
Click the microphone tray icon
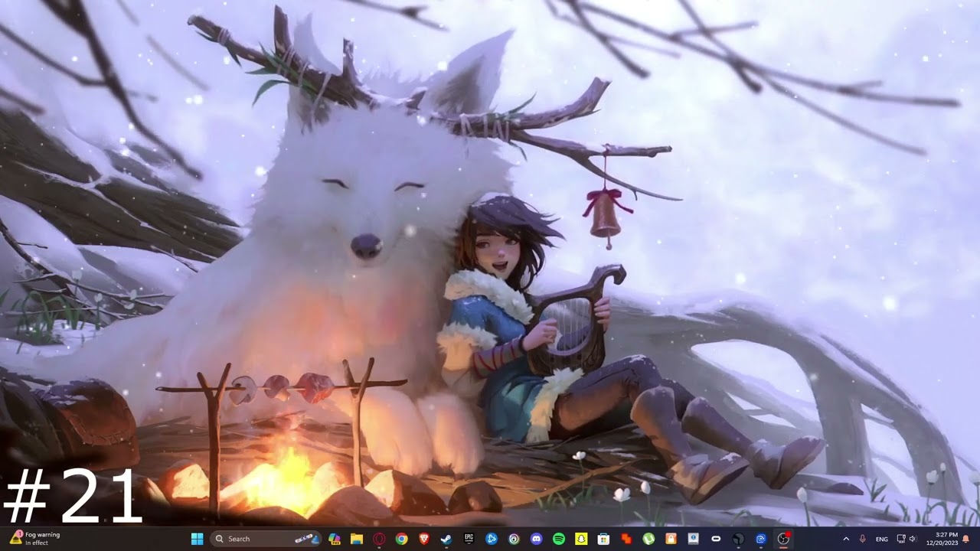[x=862, y=539]
